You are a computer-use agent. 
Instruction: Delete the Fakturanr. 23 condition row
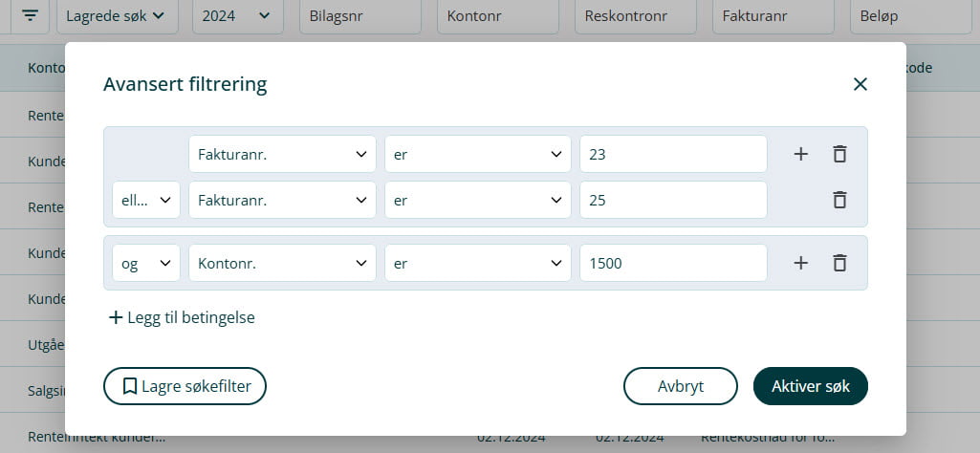(x=839, y=154)
